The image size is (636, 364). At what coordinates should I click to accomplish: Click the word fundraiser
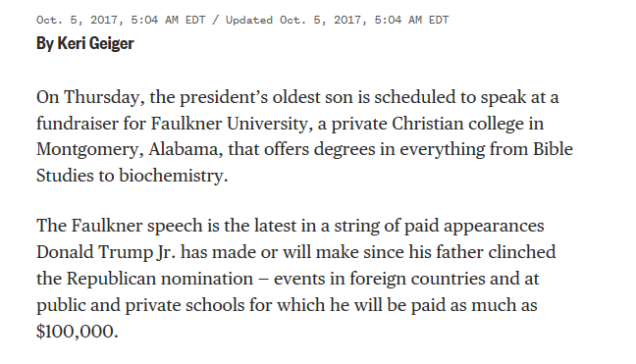coord(78,124)
